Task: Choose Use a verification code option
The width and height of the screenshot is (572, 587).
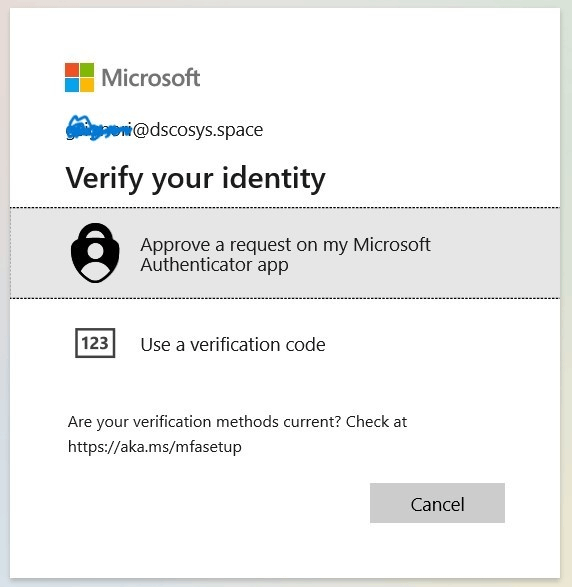Action: pos(285,344)
